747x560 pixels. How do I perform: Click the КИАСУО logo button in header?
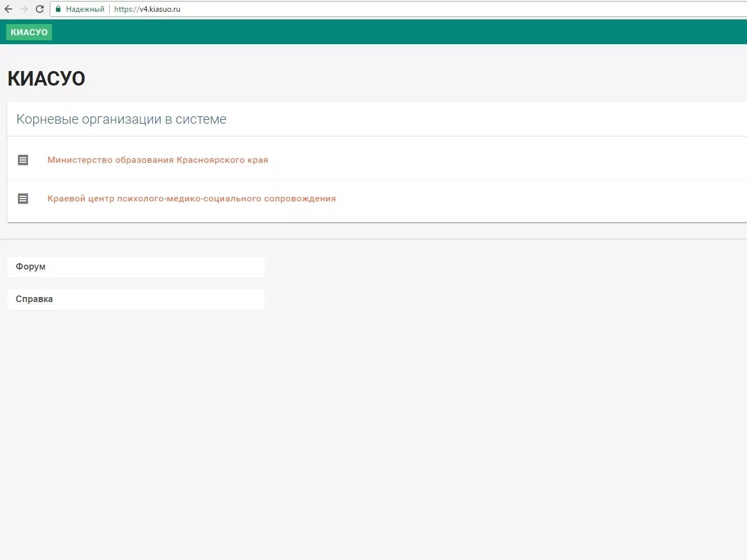tap(29, 32)
